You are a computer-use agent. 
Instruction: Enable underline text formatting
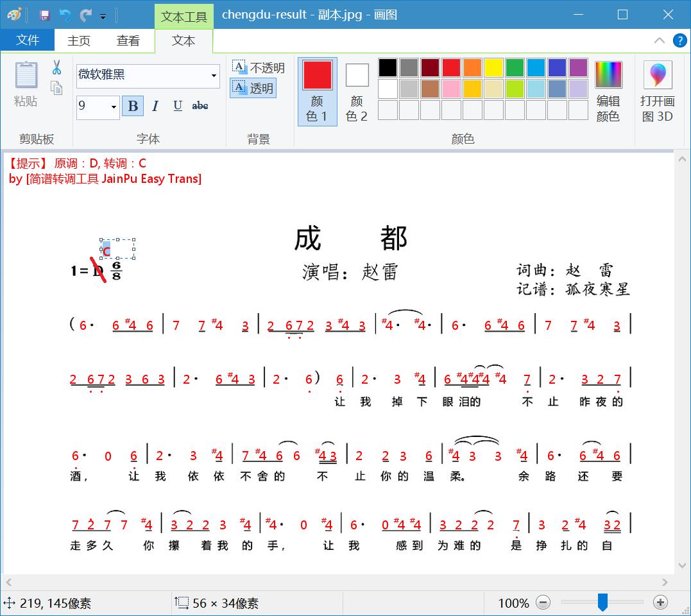coord(177,106)
